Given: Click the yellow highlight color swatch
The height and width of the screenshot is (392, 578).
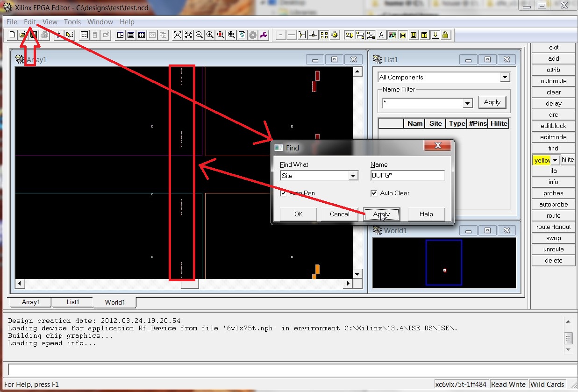Looking at the screenshot, I should tap(542, 159).
